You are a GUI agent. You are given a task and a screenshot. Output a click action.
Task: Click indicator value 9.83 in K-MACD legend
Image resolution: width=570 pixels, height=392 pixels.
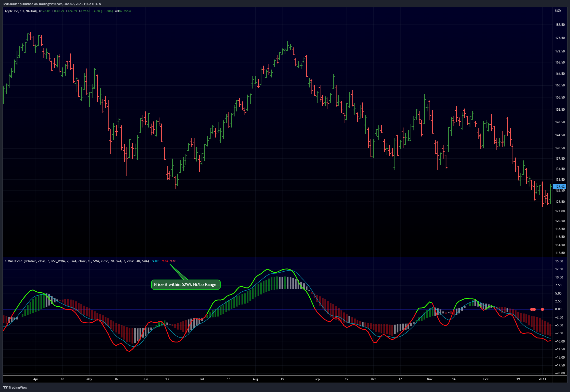click(173, 261)
